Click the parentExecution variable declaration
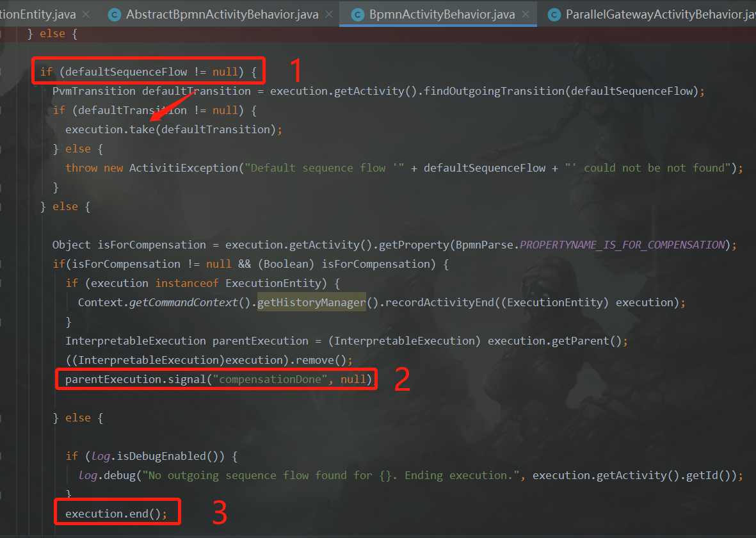Image resolution: width=756 pixels, height=538 pixels. tap(261, 341)
